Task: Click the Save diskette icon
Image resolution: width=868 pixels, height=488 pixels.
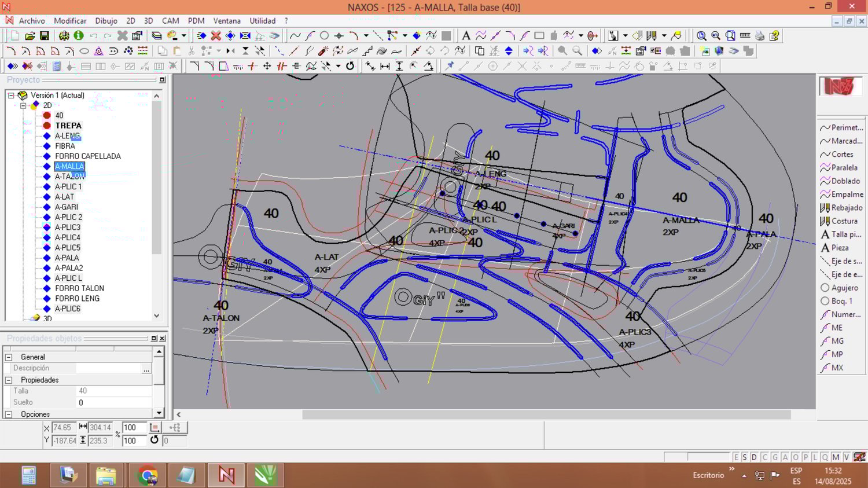Action: coord(45,36)
